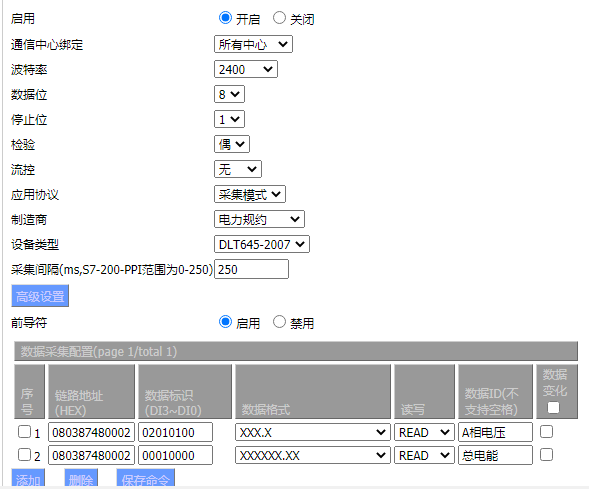Check the 数据变化 header checkbox
This screenshot has height=489, width=589.
[x=553, y=408]
